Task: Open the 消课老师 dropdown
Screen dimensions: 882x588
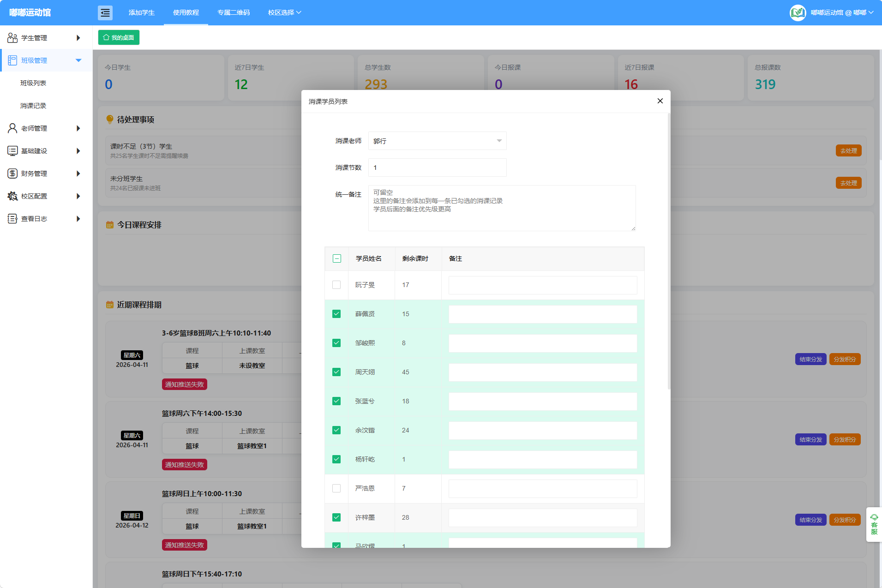Action: click(x=437, y=141)
